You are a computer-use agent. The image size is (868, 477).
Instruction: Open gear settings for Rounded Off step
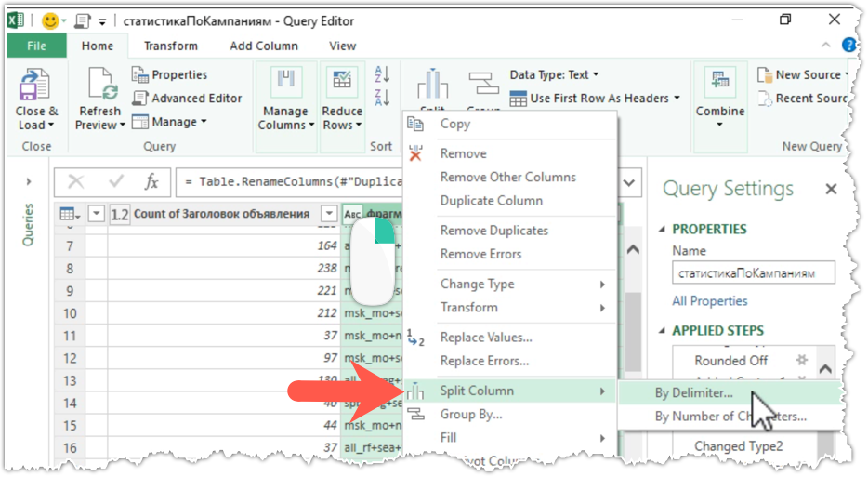802,360
